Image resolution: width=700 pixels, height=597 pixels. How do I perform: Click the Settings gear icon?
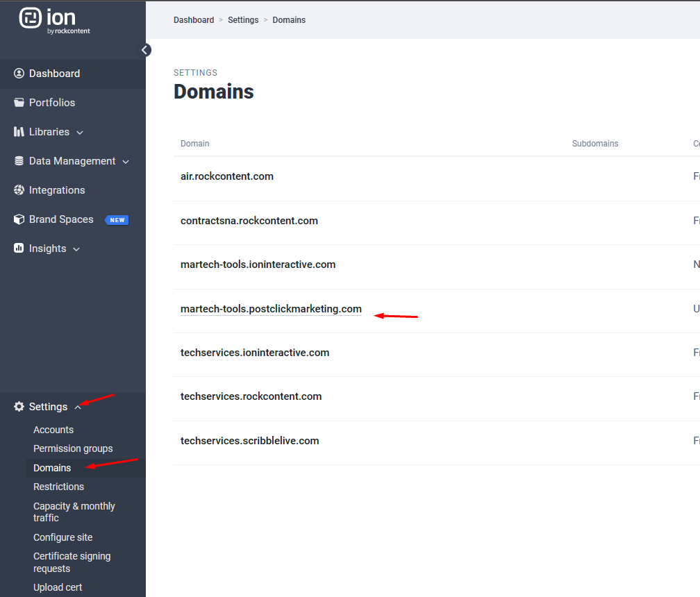tap(19, 407)
